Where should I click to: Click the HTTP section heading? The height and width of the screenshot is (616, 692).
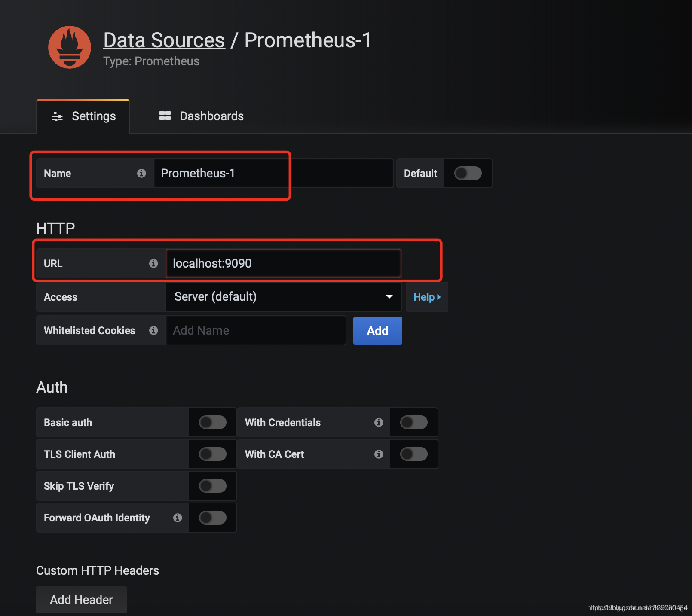(55, 228)
